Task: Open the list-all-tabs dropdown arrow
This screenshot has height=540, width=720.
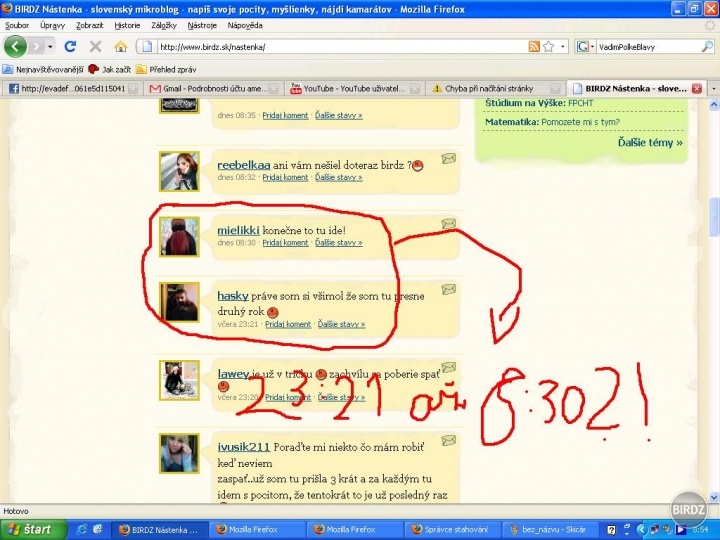Action: pyautogui.click(x=714, y=88)
